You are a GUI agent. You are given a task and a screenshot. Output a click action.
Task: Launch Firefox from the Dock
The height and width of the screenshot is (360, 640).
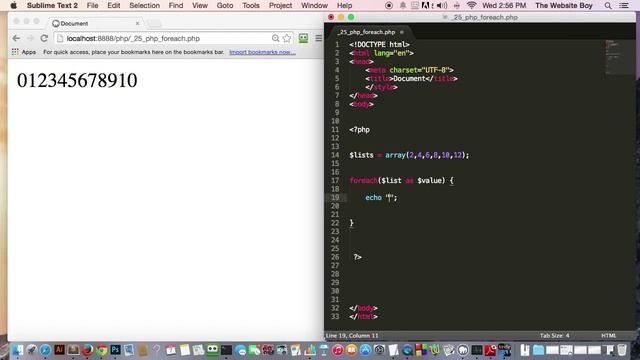coord(87,350)
